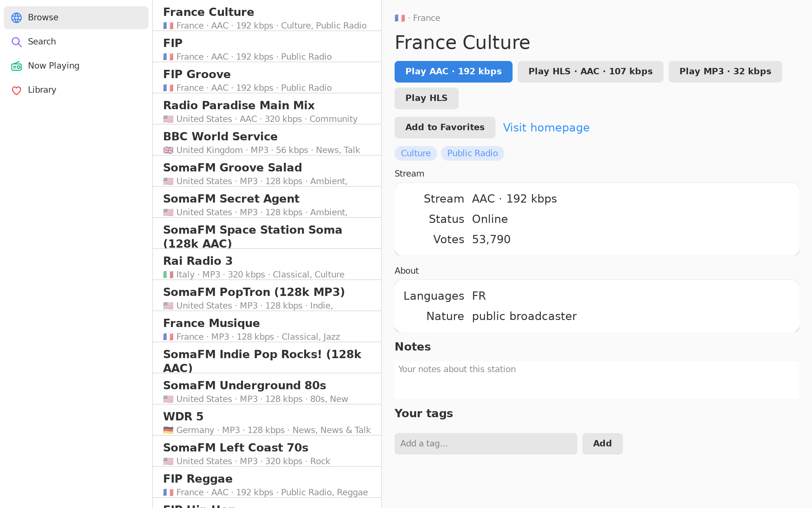812x508 pixels.
Task: Open the Library section
Action: [x=76, y=90]
